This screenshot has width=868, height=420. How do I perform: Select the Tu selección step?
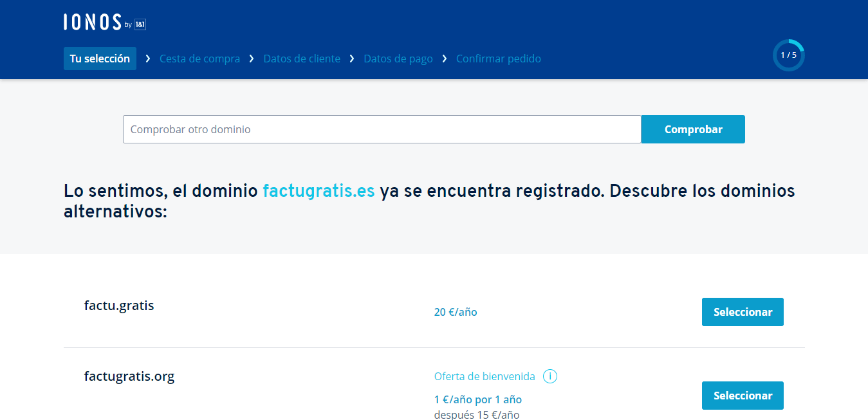coord(100,59)
